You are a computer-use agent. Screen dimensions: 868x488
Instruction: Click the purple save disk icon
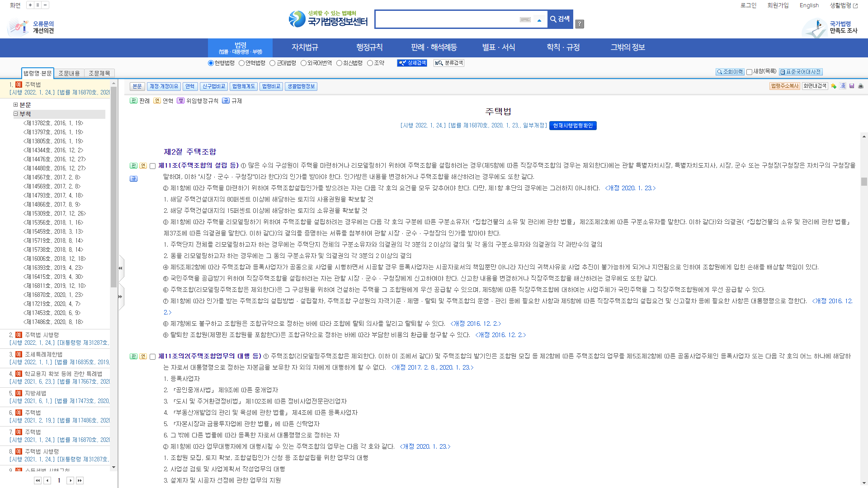(852, 86)
